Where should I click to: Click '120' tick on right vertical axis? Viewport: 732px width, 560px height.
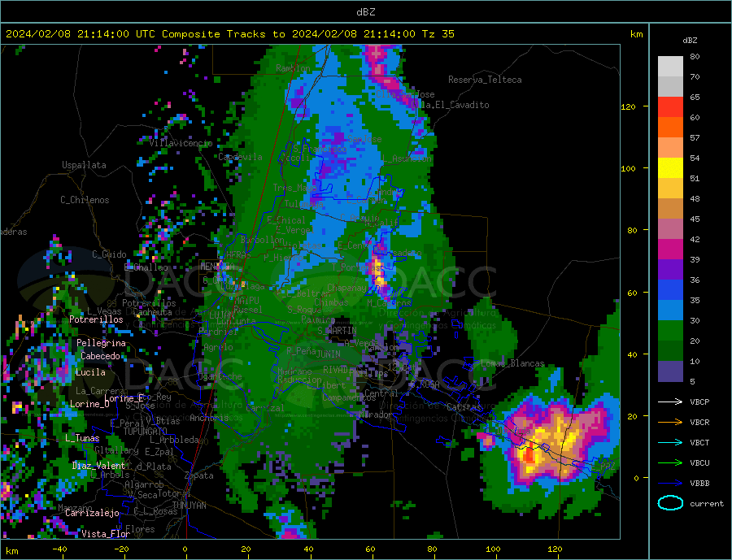628,106
